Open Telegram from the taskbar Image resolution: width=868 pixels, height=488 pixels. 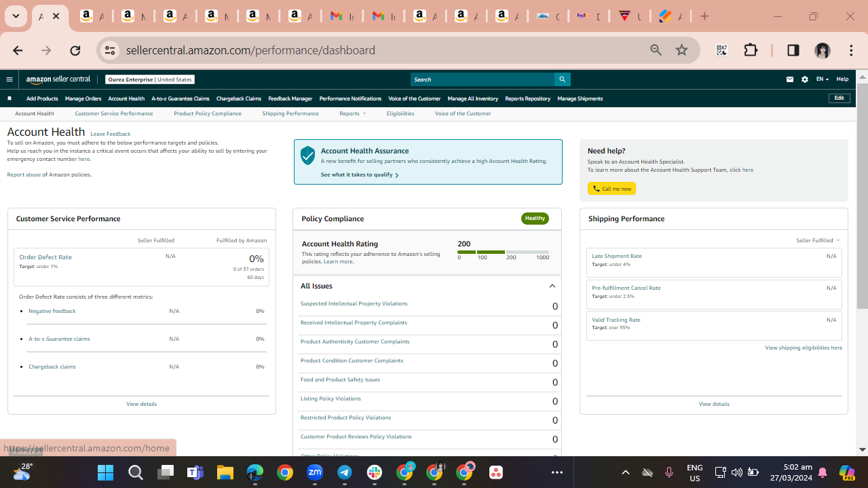[345, 472]
